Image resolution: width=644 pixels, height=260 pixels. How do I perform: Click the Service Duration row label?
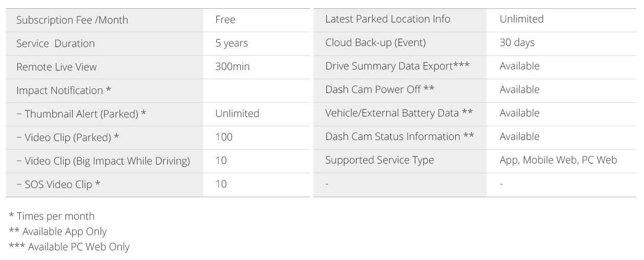55,43
